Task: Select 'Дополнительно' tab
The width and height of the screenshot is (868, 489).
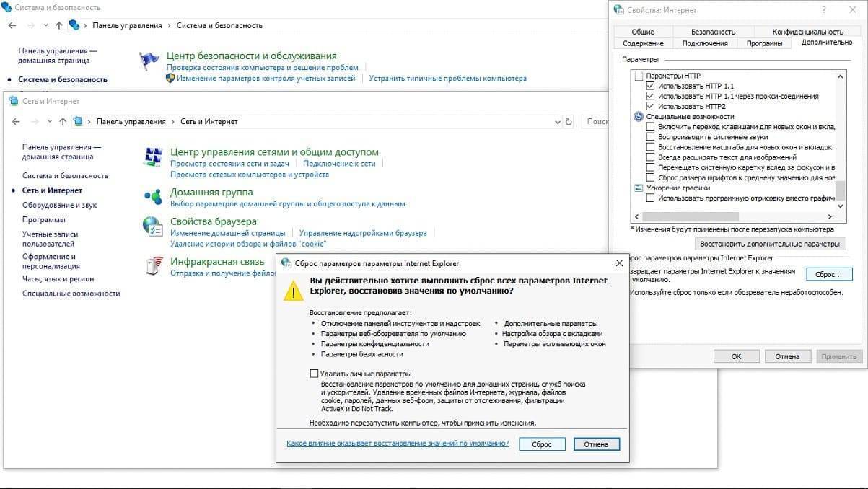Action: coord(826,43)
